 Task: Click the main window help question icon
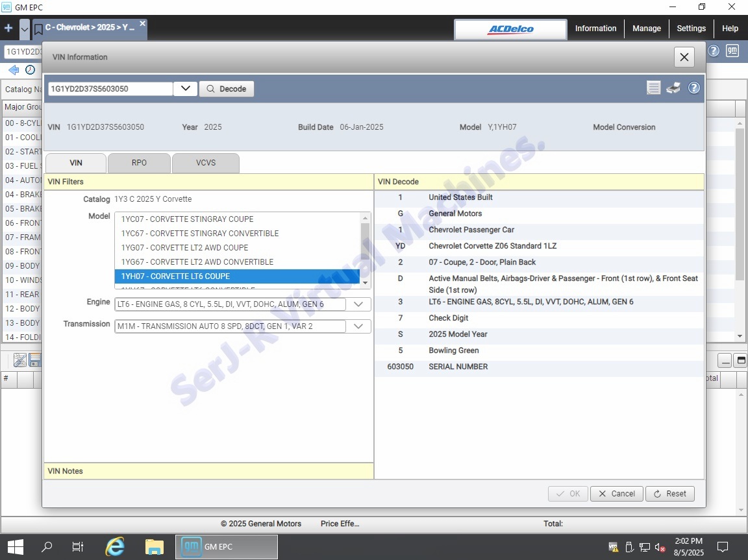click(x=713, y=51)
